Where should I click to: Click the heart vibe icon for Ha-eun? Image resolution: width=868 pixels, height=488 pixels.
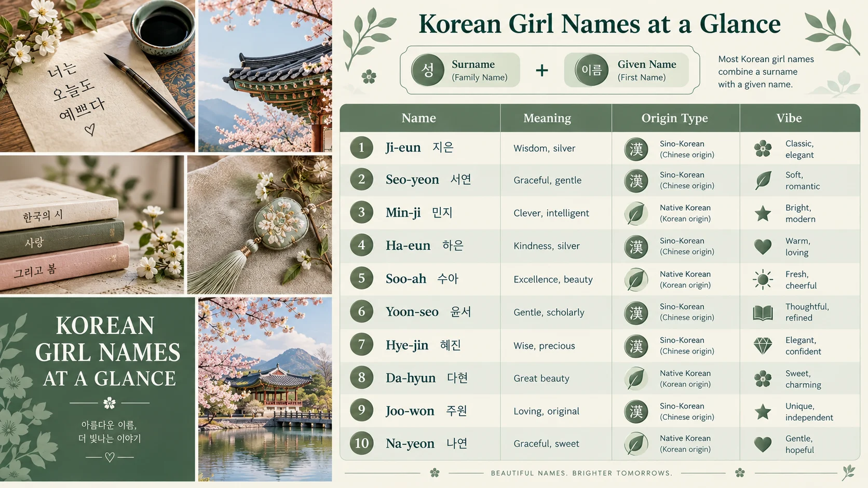click(763, 246)
